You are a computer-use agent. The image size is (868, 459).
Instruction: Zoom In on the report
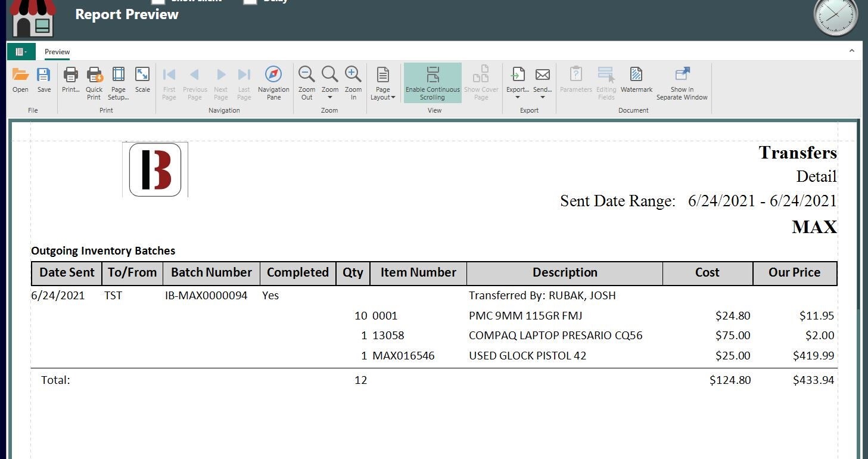tap(353, 83)
